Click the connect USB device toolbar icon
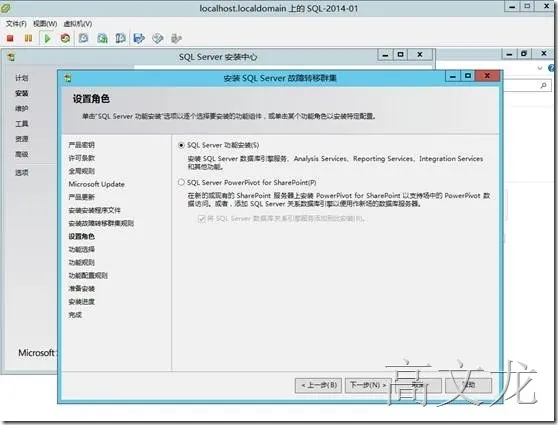 point(176,38)
